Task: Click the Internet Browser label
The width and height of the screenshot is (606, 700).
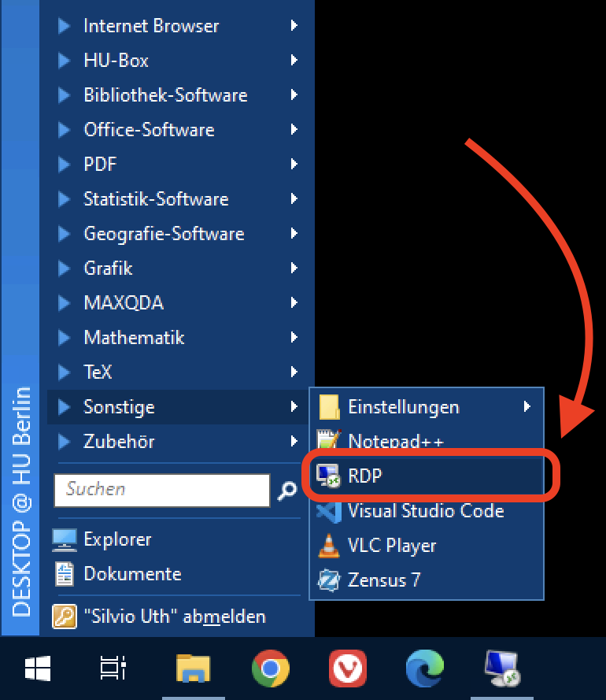Action: (151, 26)
